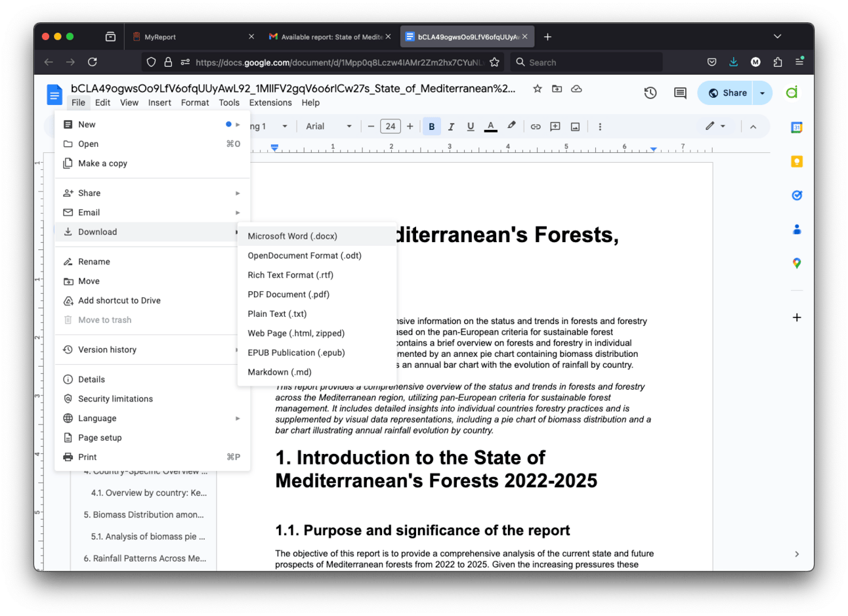Toggle underline formatting
Image resolution: width=848 pixels, height=616 pixels.
pos(471,127)
